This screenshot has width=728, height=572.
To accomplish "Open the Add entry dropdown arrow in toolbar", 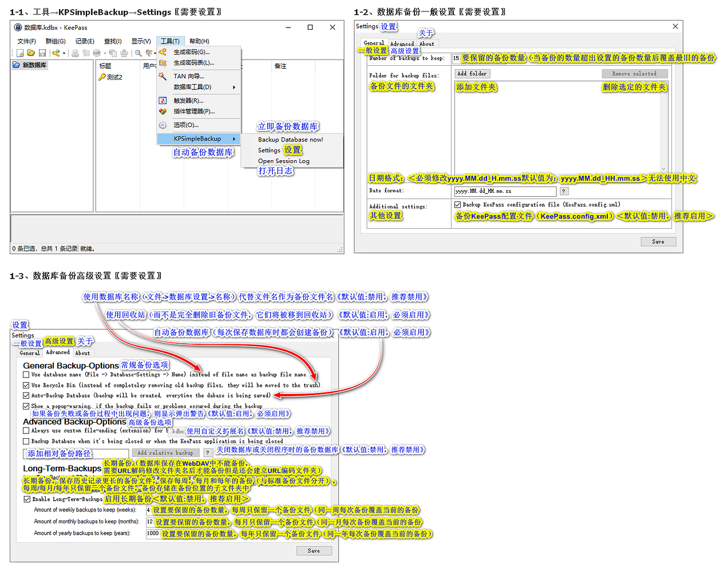I will coord(64,53).
